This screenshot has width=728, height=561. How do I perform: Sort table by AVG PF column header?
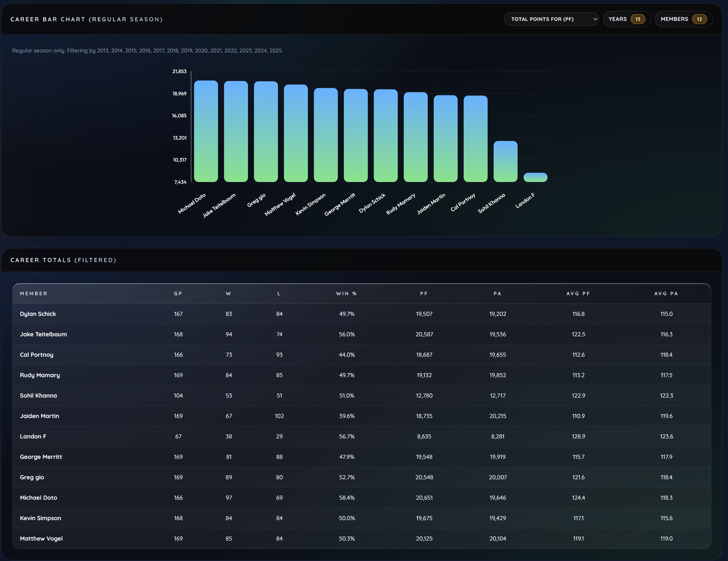pyautogui.click(x=578, y=293)
